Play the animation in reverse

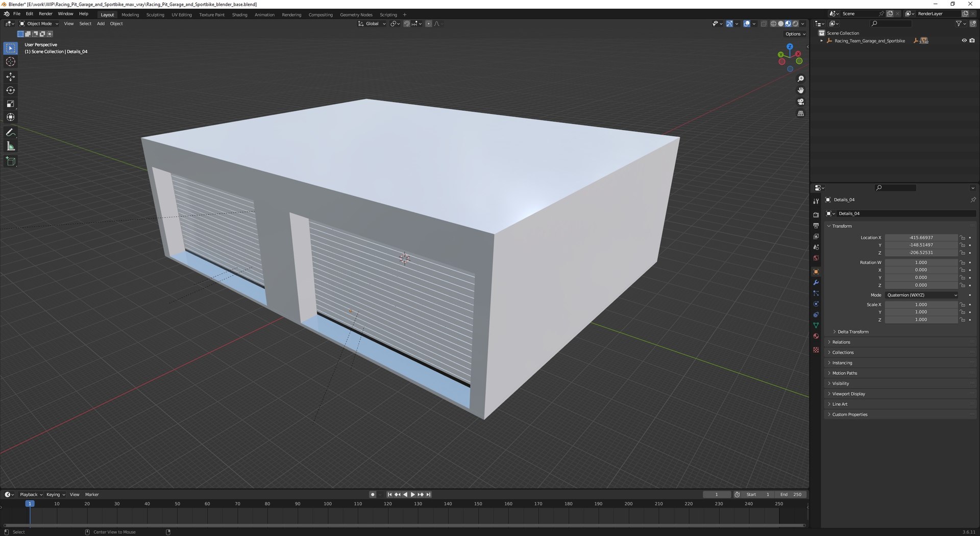(x=405, y=495)
